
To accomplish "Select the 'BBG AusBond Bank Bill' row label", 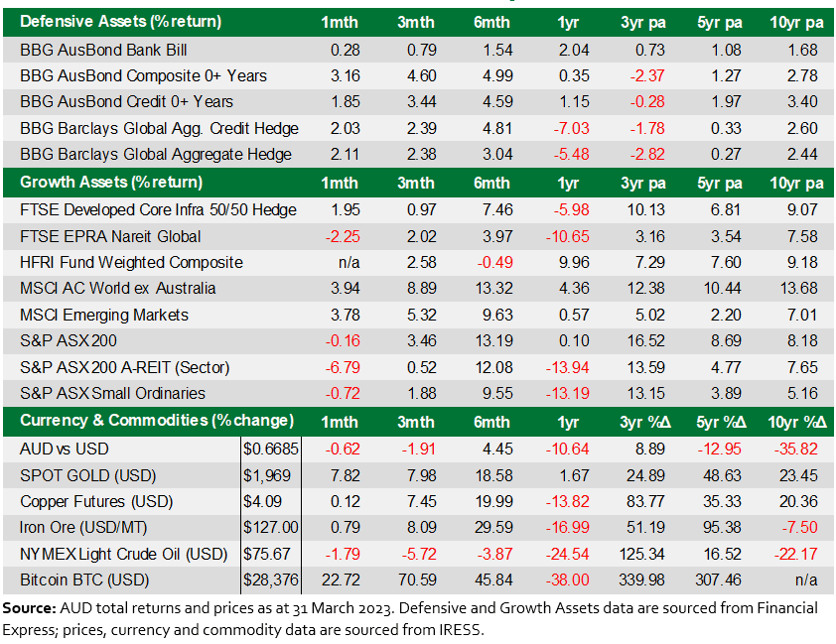I will (x=103, y=50).
